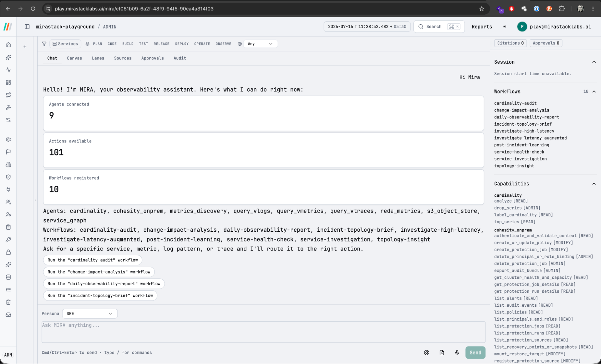601x364 pixels.
Task: Open the settings gear icon in the sidebar
Action: point(8,139)
